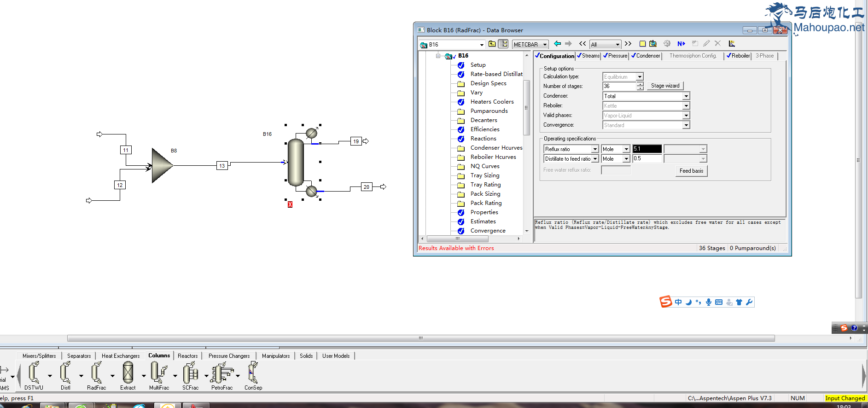
Task: Select the B16 RadFrac column on flowsheet
Action: pyautogui.click(x=296, y=163)
